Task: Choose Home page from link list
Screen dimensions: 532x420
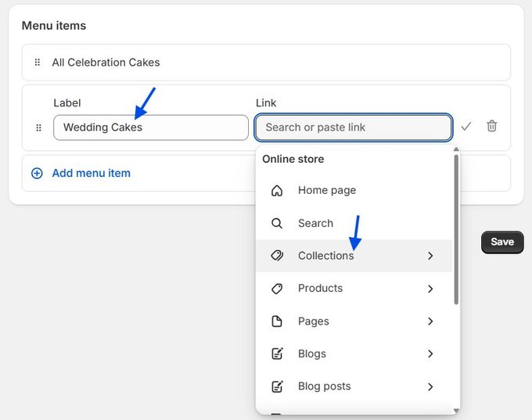Action: click(x=354, y=190)
